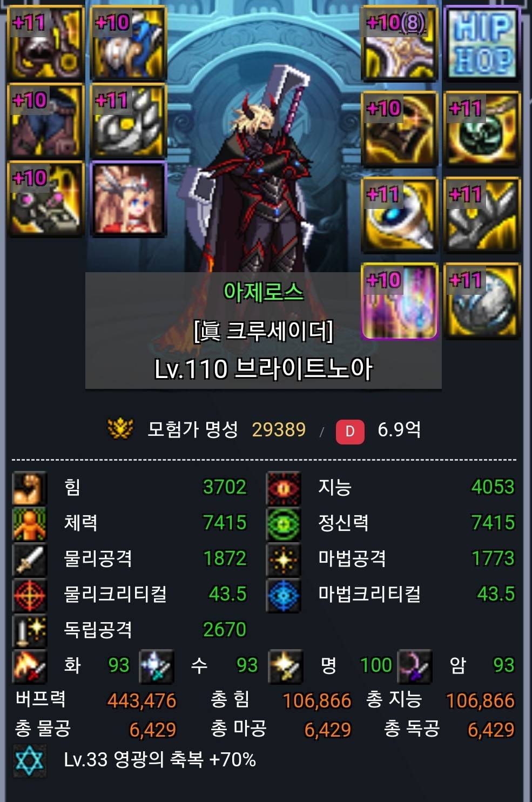Click the red D grade badge

coord(350,431)
